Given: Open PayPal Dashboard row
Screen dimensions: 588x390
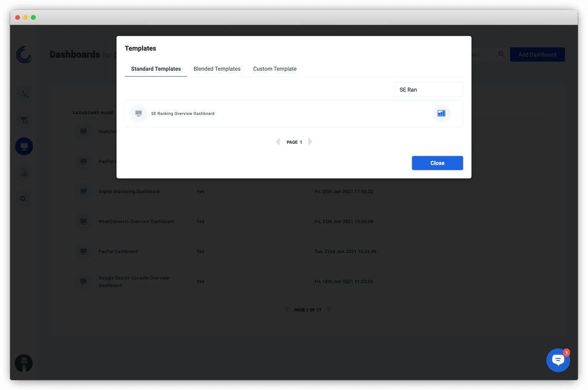Looking at the screenshot, I should point(307,252).
